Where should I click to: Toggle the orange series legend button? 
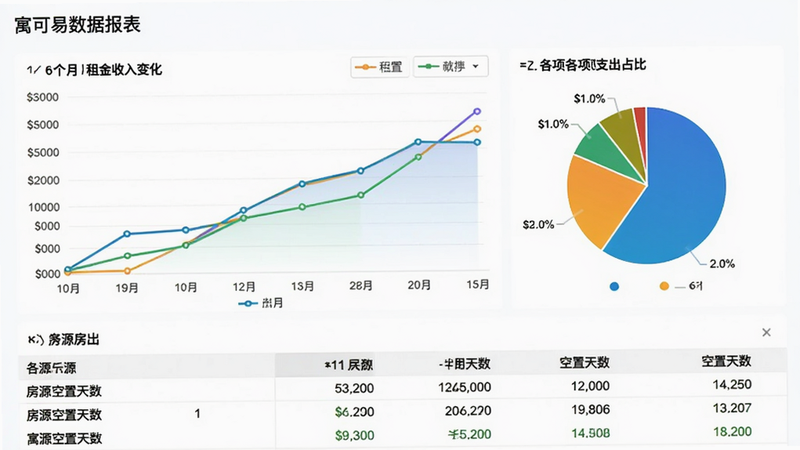(380, 67)
